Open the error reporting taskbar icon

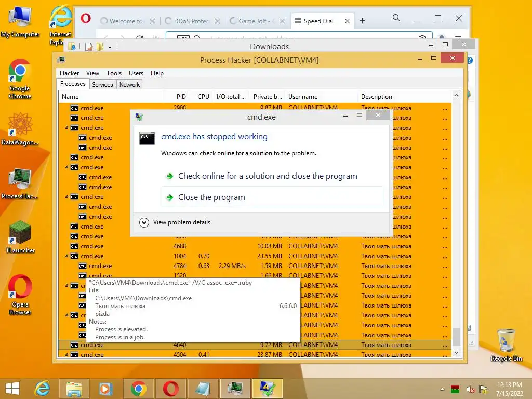click(267, 389)
